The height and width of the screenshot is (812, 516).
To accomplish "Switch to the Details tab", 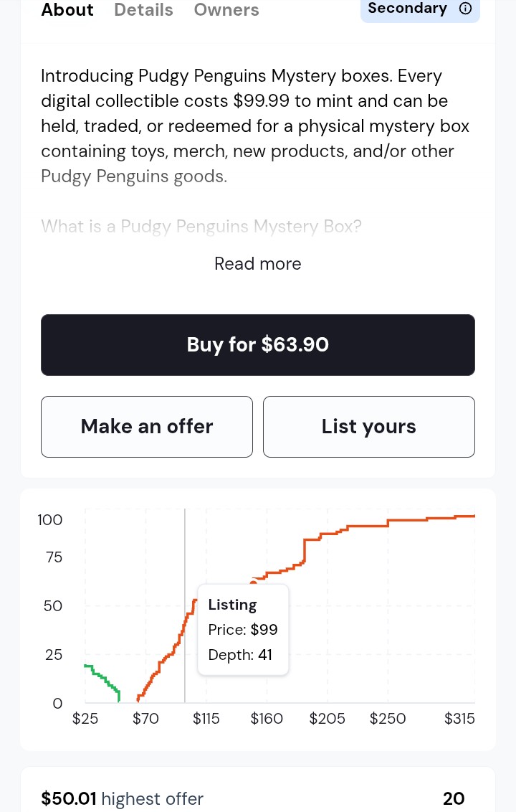I will pyautogui.click(x=143, y=10).
